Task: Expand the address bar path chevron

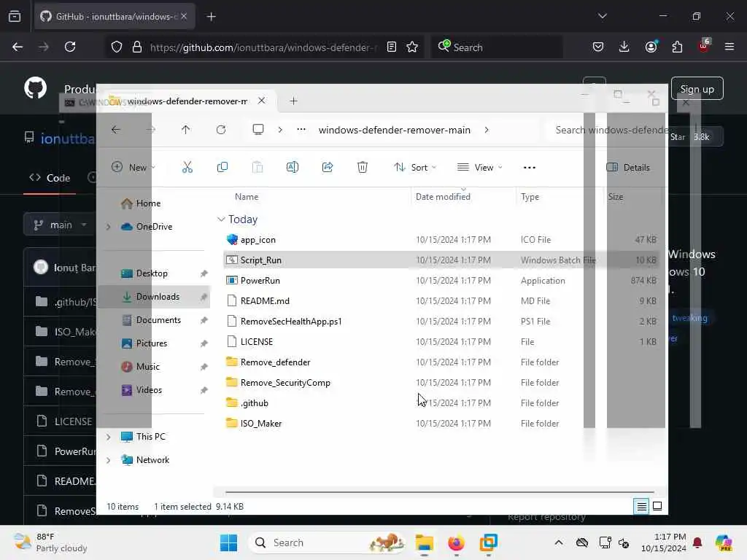Action: click(x=487, y=130)
